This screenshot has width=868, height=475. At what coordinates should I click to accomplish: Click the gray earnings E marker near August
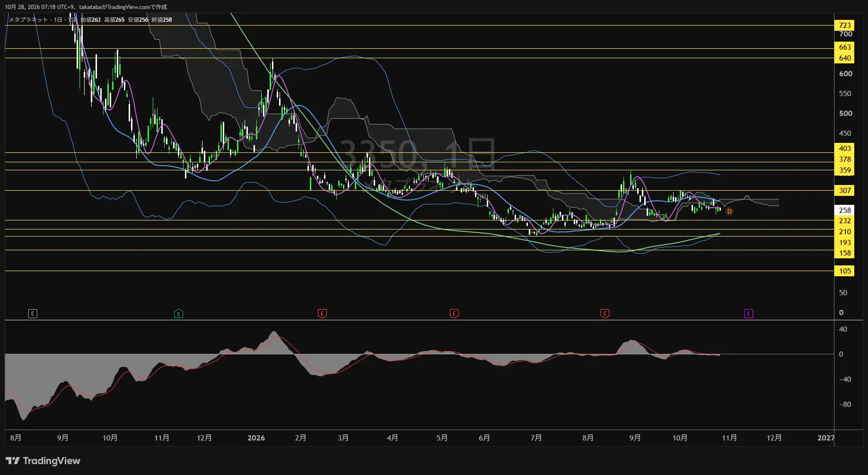(33, 314)
